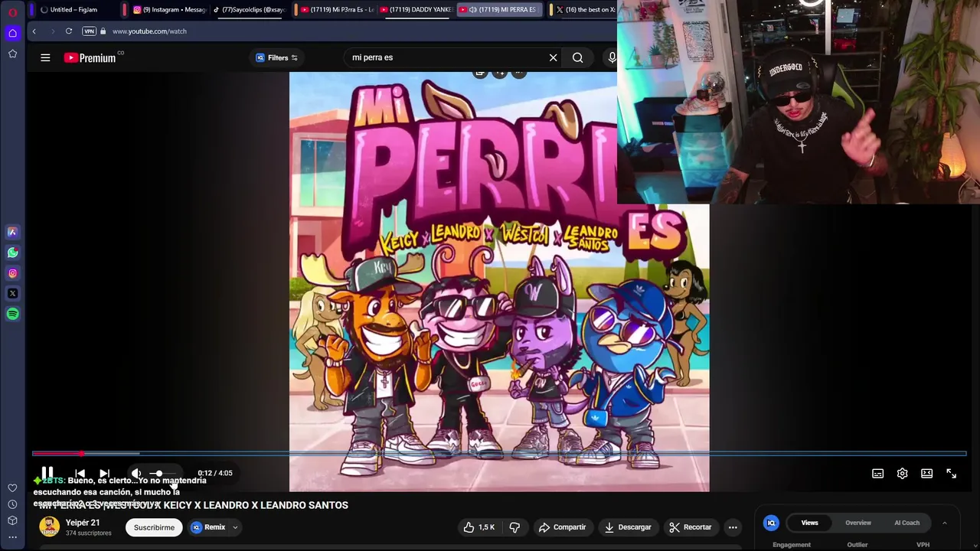Open Yeipér 21 channel avatar
This screenshot has width=980, height=551.
click(50, 527)
